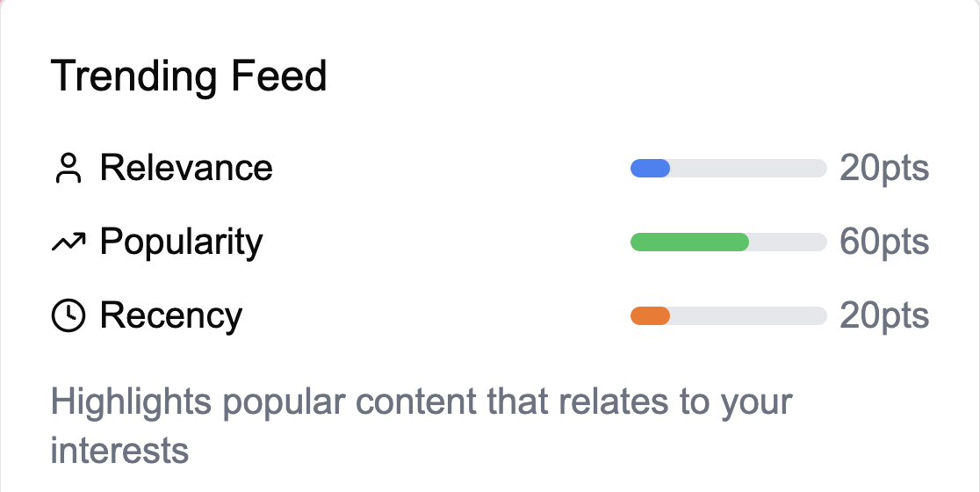Click the Relevance person icon
980x492 pixels.
click(68, 168)
